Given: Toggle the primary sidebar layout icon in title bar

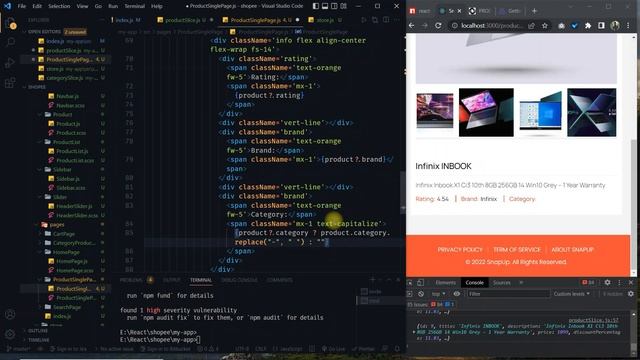Looking at the screenshot, I should [316, 6].
